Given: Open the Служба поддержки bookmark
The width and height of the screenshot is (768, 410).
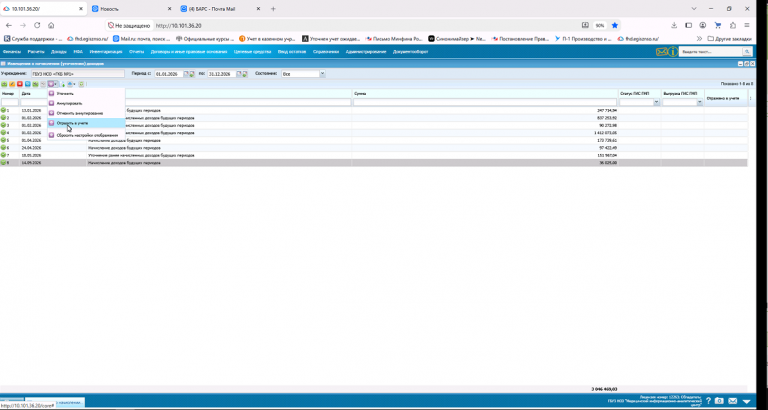Looking at the screenshot, I should point(33,39).
